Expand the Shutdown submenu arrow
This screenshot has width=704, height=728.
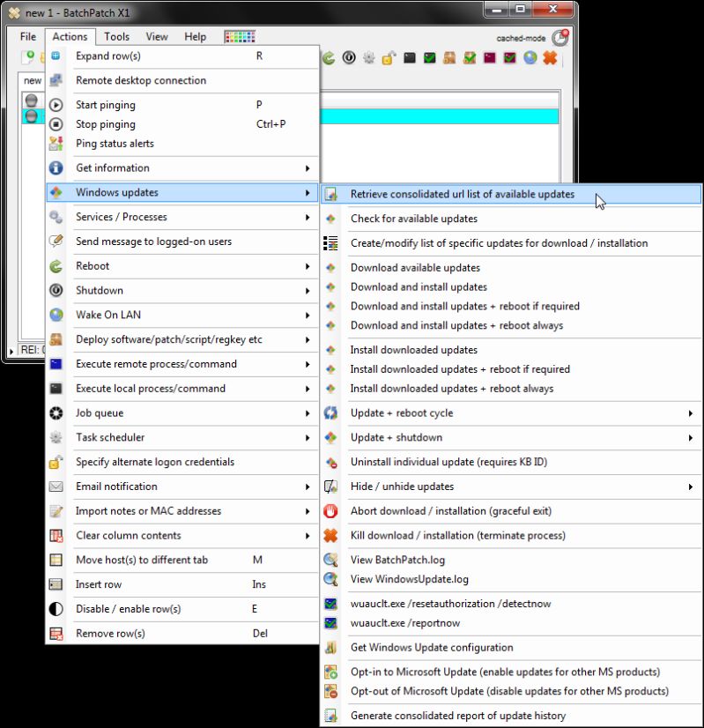point(308,291)
